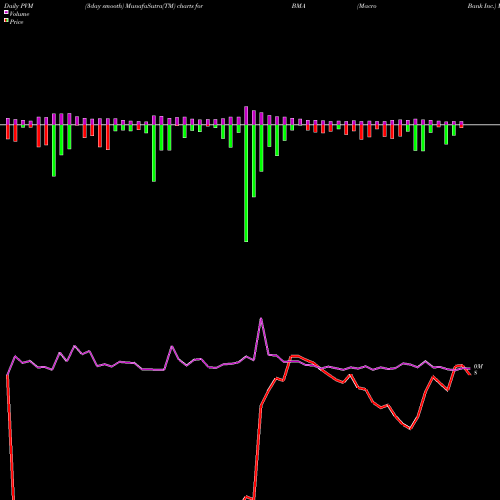The width and height of the screenshot is (500, 500).
Task: Click the '(Macro' company name text
Action: tap(367, 6)
